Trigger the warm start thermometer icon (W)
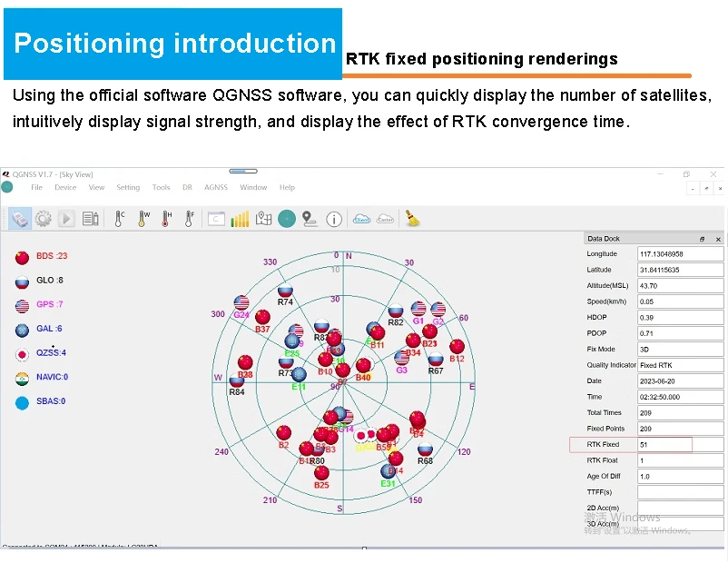The width and height of the screenshot is (728, 563). pos(143,219)
